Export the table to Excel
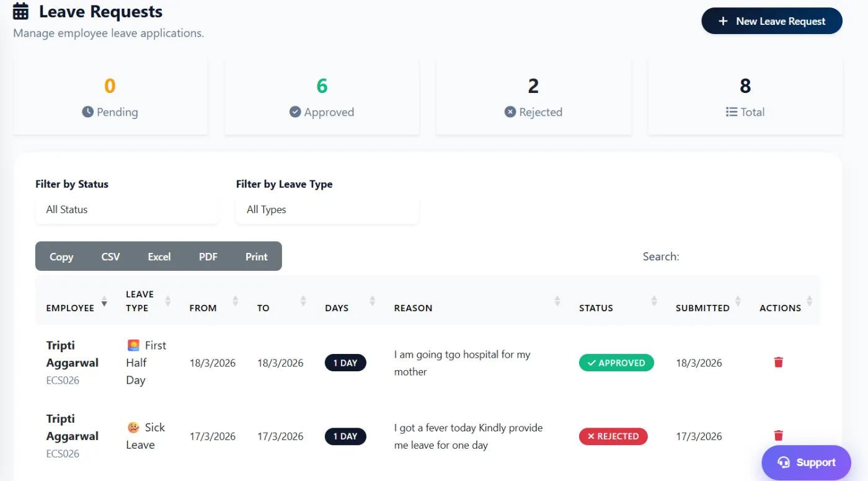 [159, 257]
